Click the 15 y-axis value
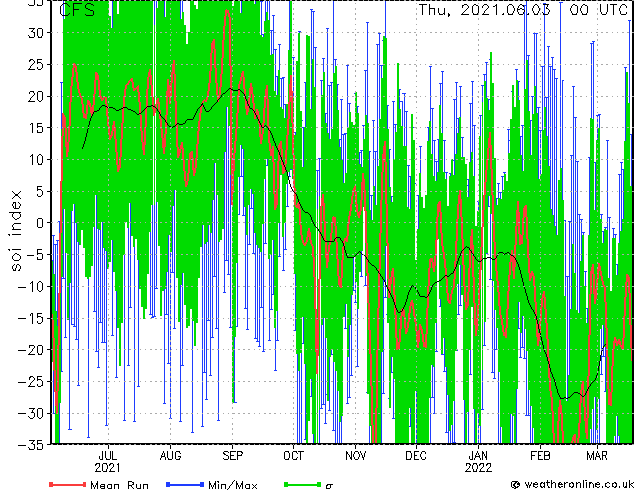 point(35,128)
